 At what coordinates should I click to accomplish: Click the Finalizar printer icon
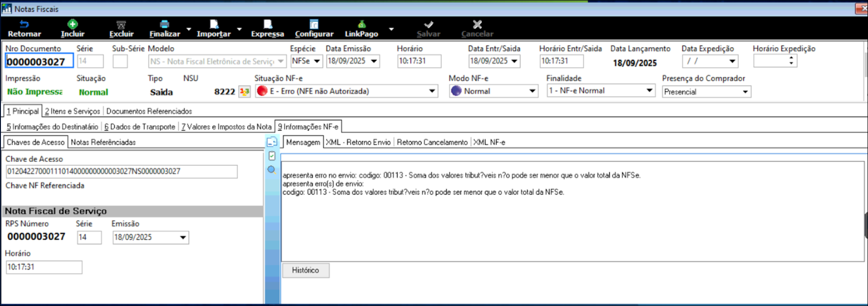pyautogui.click(x=165, y=24)
